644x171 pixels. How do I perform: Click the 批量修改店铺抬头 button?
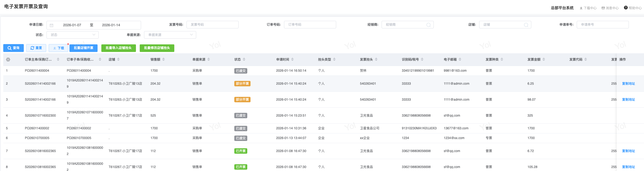tap(157, 48)
